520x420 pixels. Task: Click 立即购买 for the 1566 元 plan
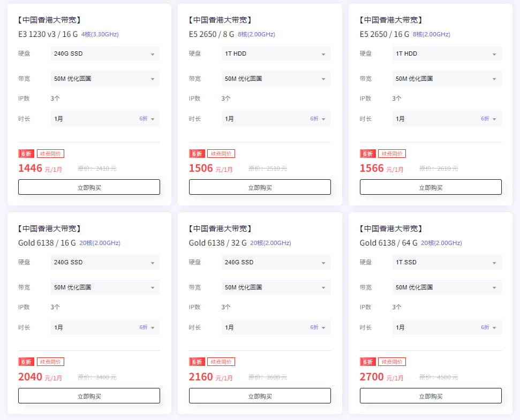tap(431, 187)
